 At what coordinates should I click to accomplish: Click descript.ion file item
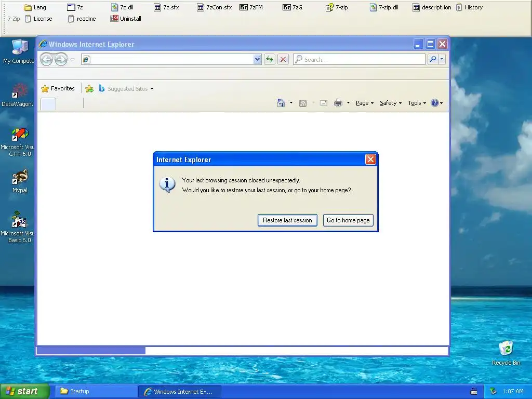(432, 7)
